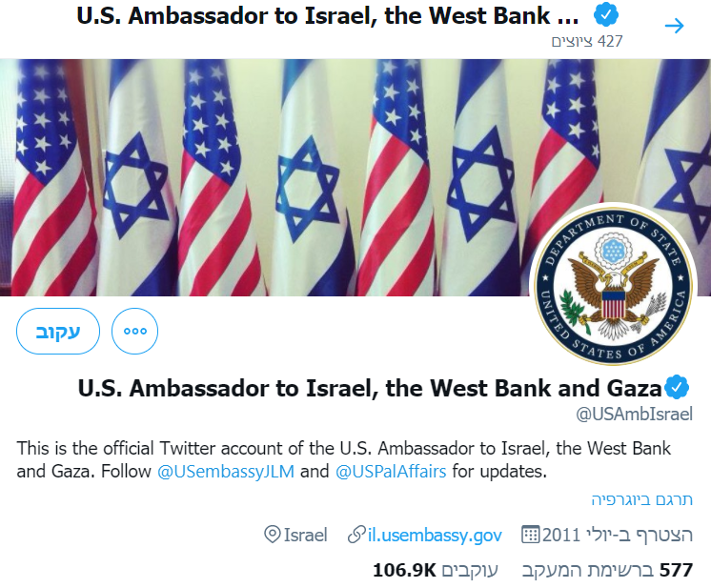Click the verified badge next to profile name
The width and height of the screenshot is (711, 588).
pos(677,388)
